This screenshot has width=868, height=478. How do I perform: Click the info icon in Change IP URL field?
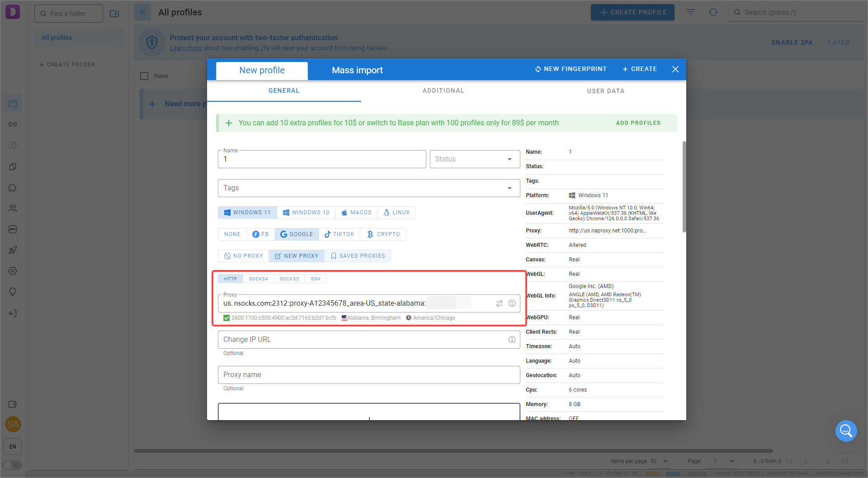point(512,340)
